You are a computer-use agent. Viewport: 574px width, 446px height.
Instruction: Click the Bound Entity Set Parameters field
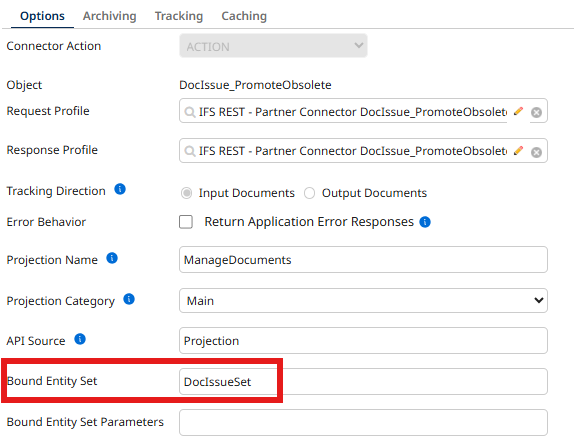pos(364,422)
